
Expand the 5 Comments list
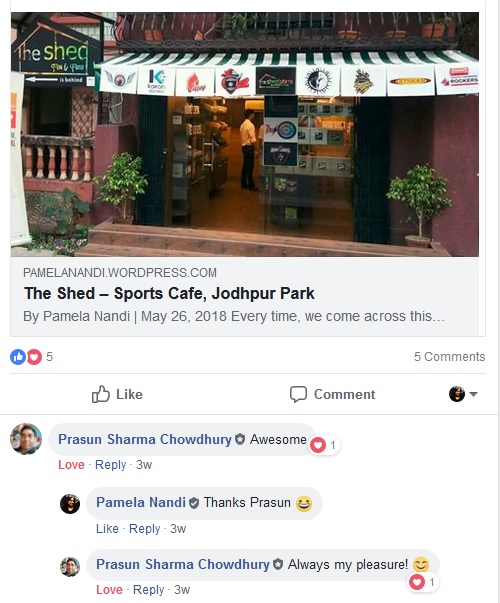[x=449, y=356]
